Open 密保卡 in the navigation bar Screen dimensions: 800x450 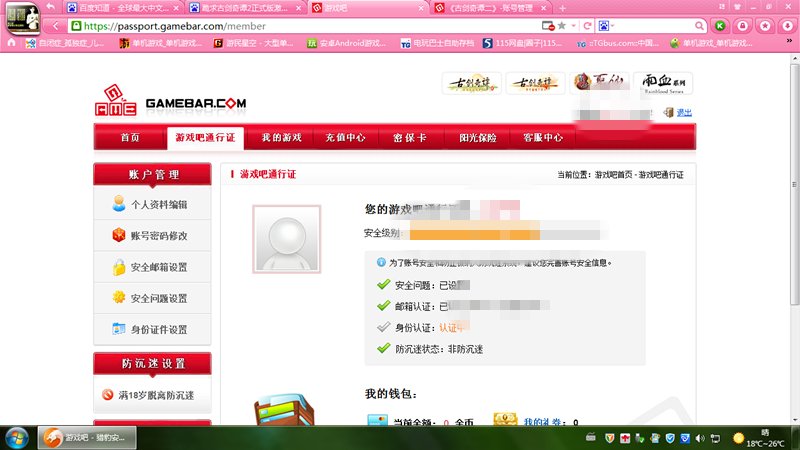[x=410, y=138]
